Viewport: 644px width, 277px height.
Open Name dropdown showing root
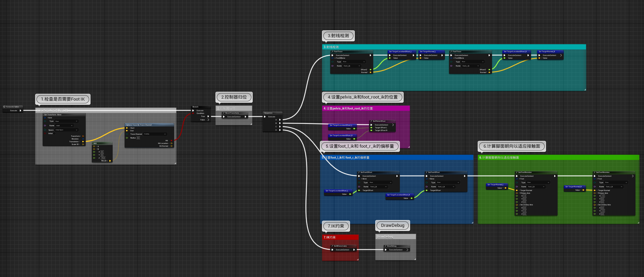pyautogui.click(x=64, y=126)
